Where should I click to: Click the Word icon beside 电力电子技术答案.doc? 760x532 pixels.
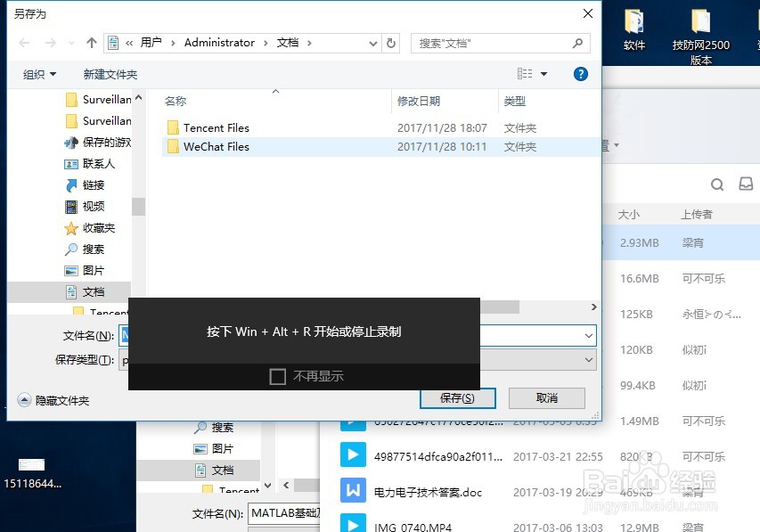[x=353, y=491]
